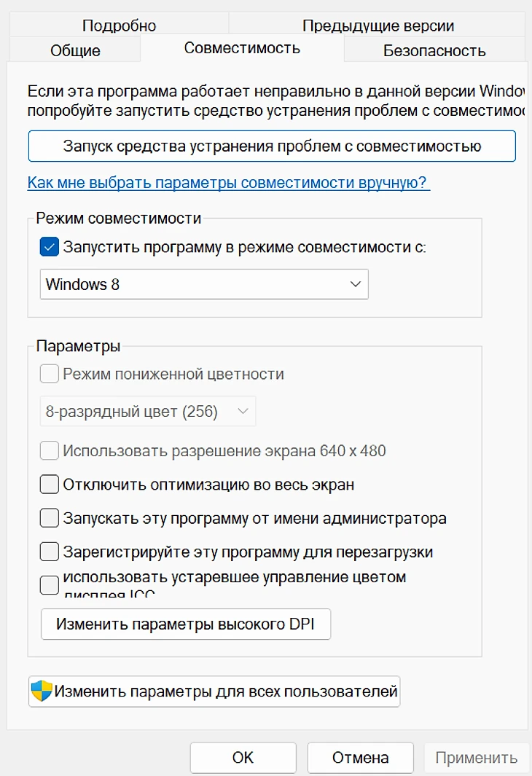The height and width of the screenshot is (776, 532).
Task: Confirm the dialog with OK
Action: (x=243, y=758)
